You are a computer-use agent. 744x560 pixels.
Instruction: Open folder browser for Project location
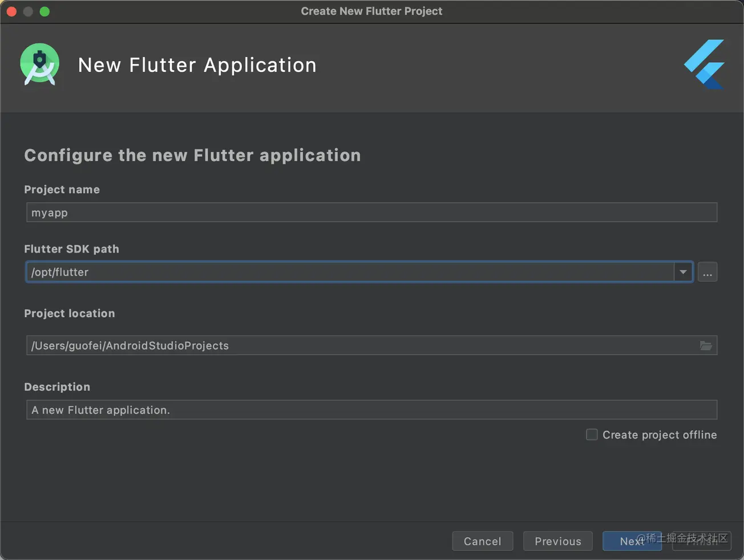706,346
